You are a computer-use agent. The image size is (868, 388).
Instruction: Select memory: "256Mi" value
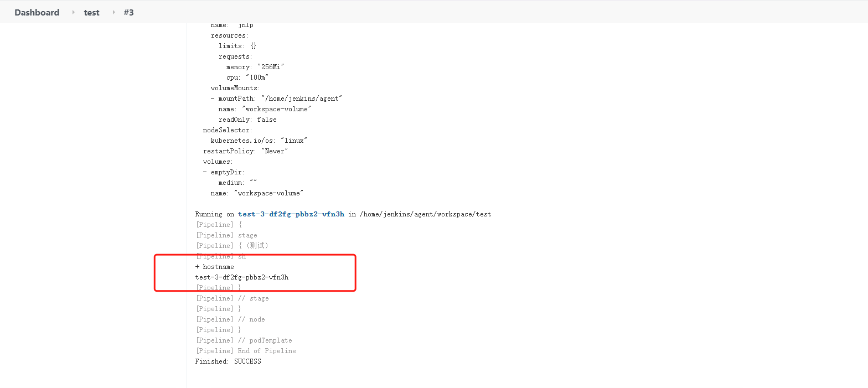[255, 67]
